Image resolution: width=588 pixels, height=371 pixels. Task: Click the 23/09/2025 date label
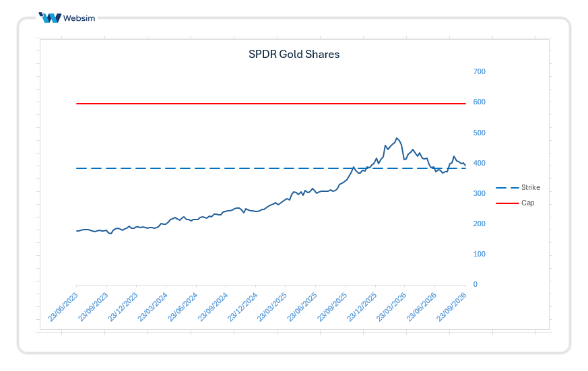point(332,307)
